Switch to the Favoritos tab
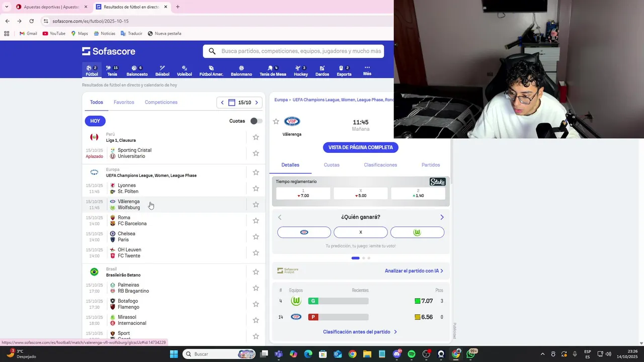This screenshot has width=644, height=362. (x=124, y=102)
